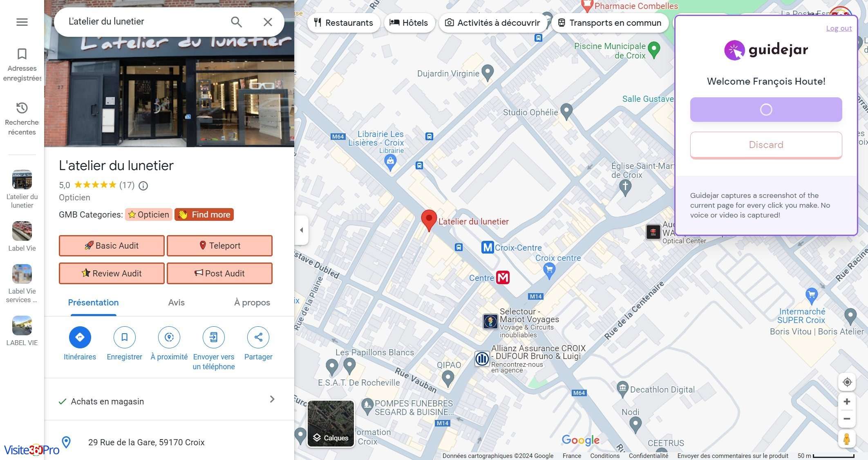Expand the Achats en magasin row chevron
Viewport: 868px width, 460px height.
point(272,399)
